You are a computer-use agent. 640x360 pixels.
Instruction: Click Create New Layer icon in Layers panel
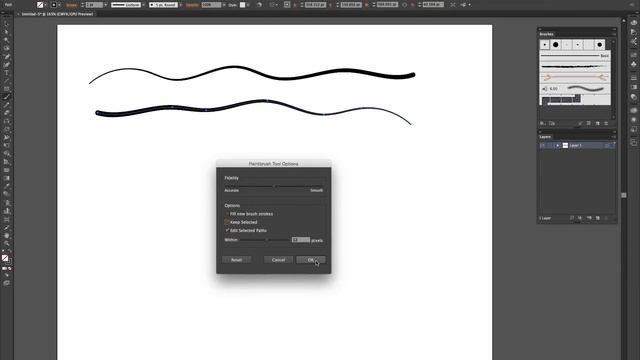598,218
